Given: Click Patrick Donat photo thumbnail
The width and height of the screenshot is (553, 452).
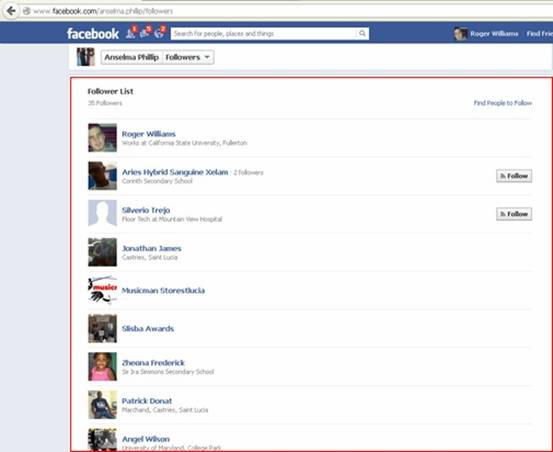Looking at the screenshot, I should (102, 405).
